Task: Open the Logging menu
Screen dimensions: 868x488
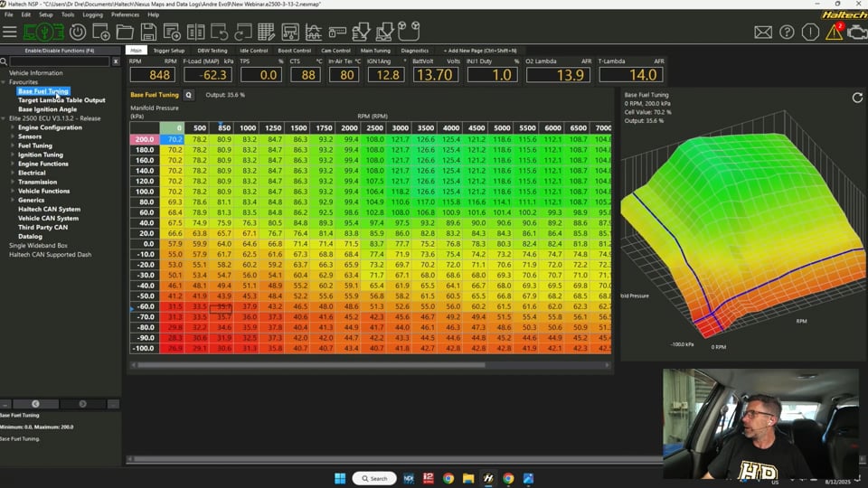Action: click(92, 15)
